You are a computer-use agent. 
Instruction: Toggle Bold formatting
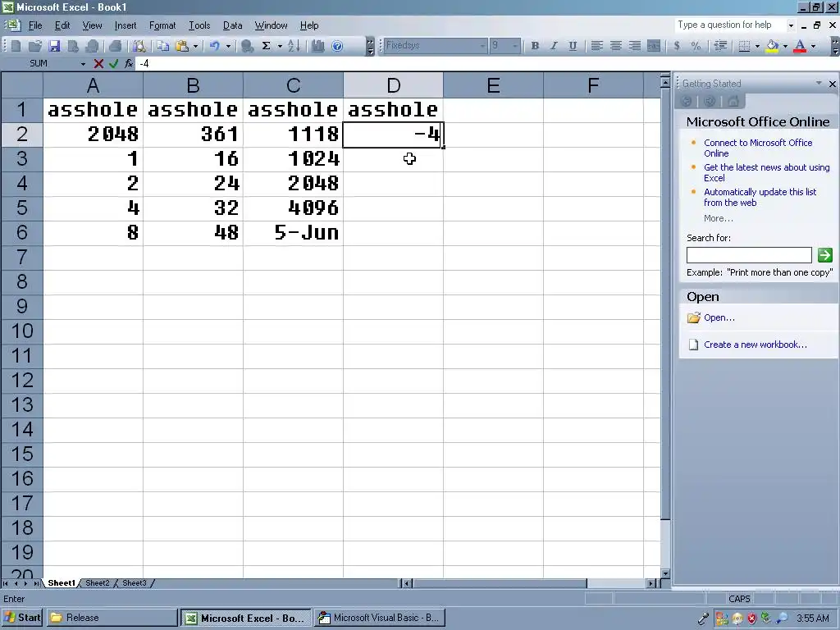[535, 46]
